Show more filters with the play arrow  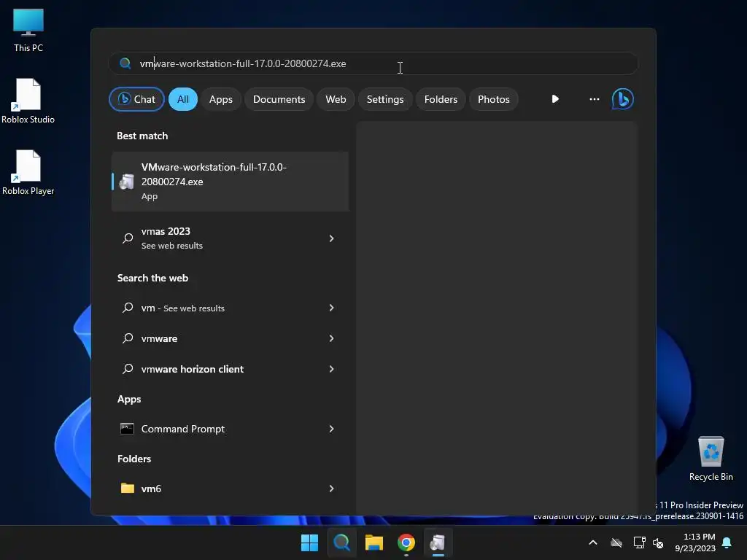click(x=555, y=99)
